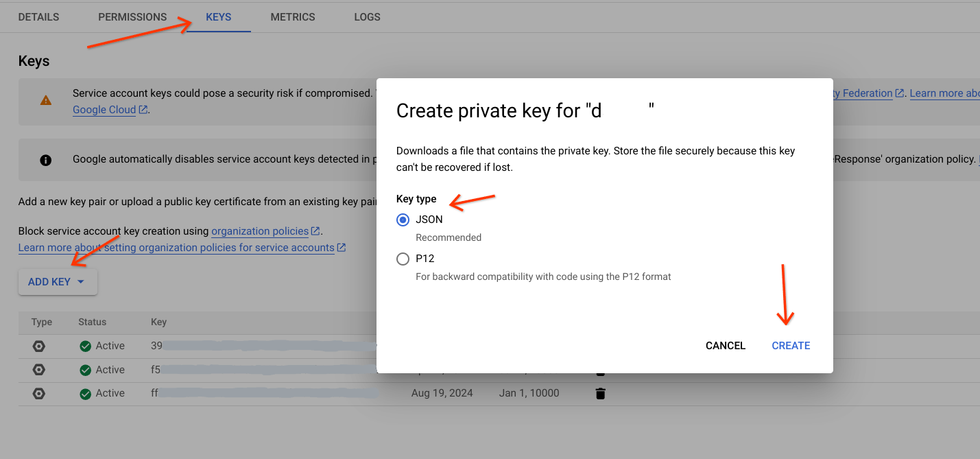980x459 pixels.
Task: Go to the LOGS tab
Action: click(367, 17)
